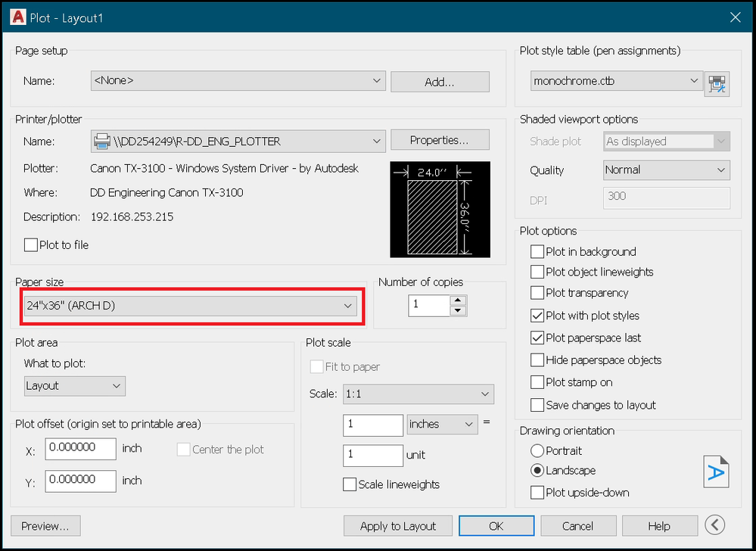Click the plot style table editor icon
The width and height of the screenshot is (756, 551).
click(716, 83)
